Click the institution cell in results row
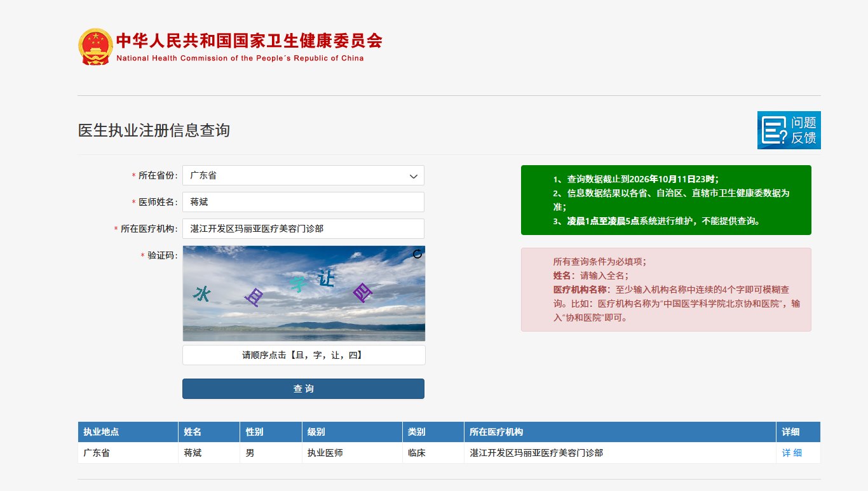868x491 pixels. click(x=620, y=453)
